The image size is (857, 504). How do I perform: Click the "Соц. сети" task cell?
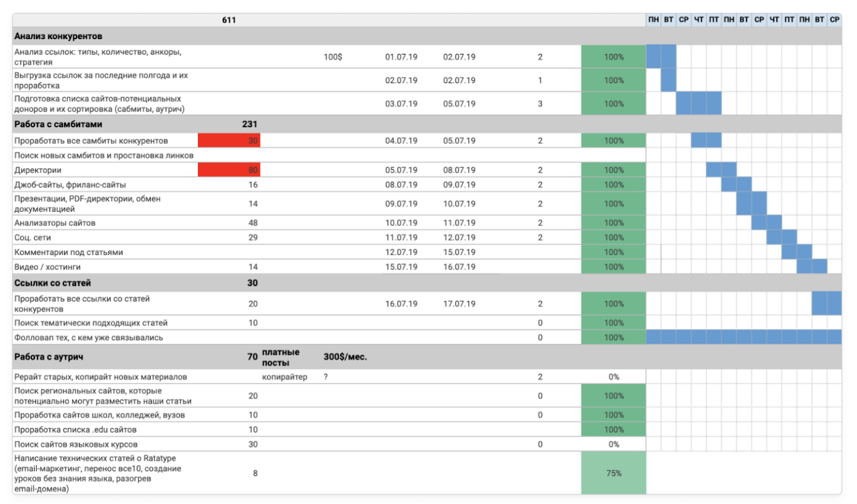[33, 238]
